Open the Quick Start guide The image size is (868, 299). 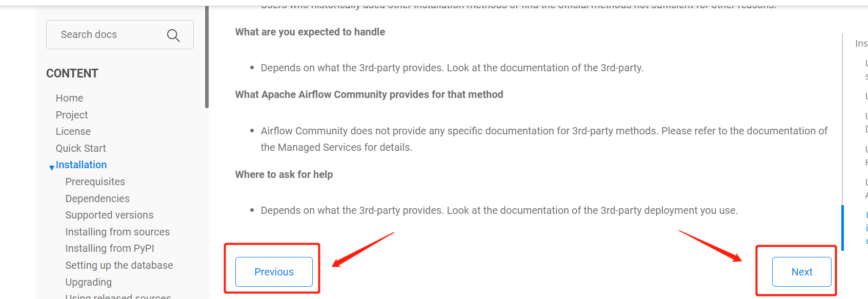click(80, 148)
